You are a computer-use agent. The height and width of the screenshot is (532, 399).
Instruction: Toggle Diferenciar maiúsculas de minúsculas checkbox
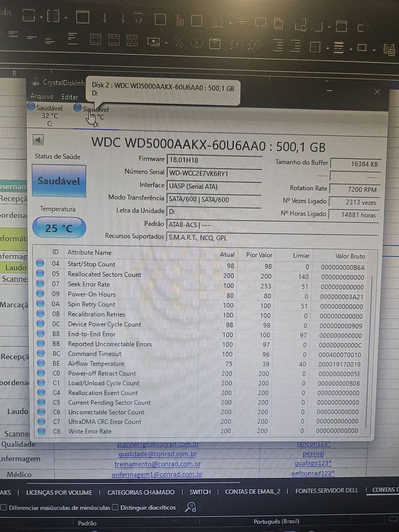click(4, 507)
